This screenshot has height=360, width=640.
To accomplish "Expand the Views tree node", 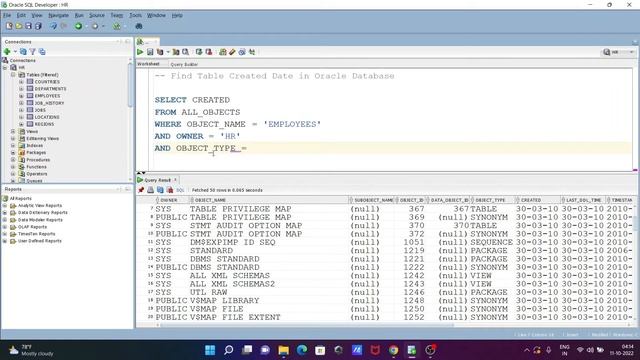I will coord(13,131).
